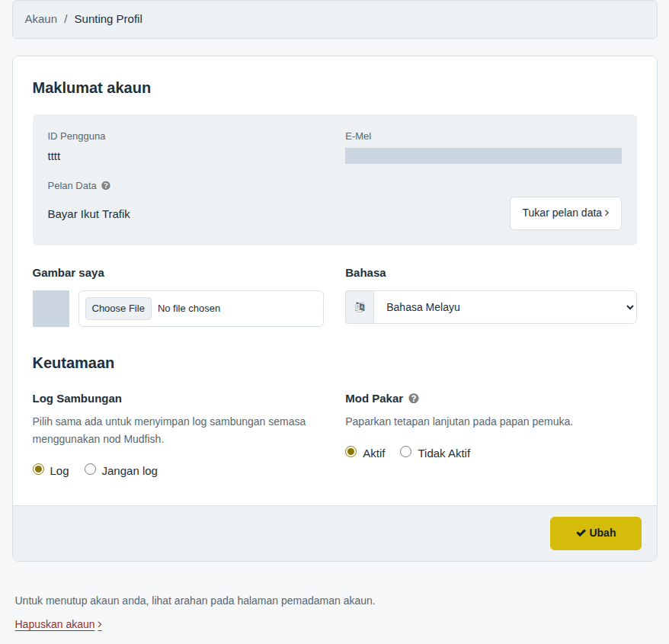This screenshot has height=644, width=669.
Task: Expand the Bahasa dropdown arrow
Action: 629,307
